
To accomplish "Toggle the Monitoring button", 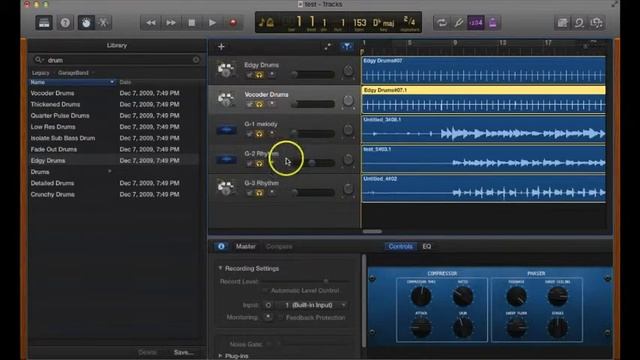I will (268, 317).
